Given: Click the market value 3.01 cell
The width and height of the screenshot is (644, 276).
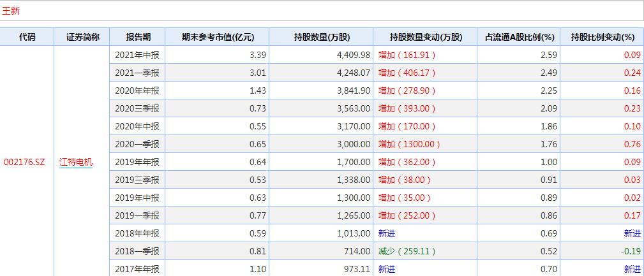Looking at the screenshot, I should tap(217, 73).
